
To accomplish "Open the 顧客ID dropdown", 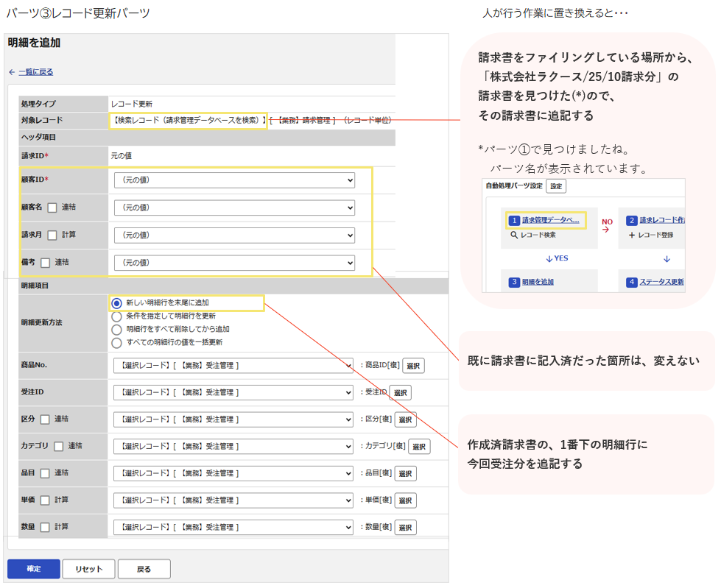I will pos(234,180).
